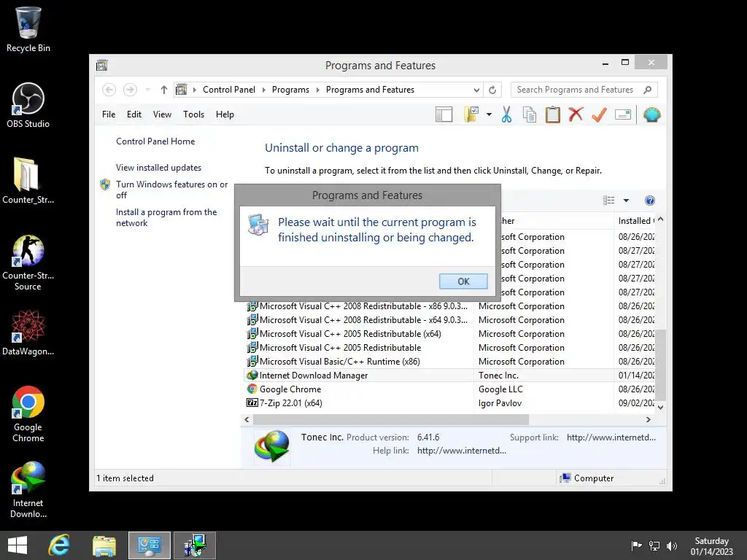Open the Windows Start button

point(18,545)
